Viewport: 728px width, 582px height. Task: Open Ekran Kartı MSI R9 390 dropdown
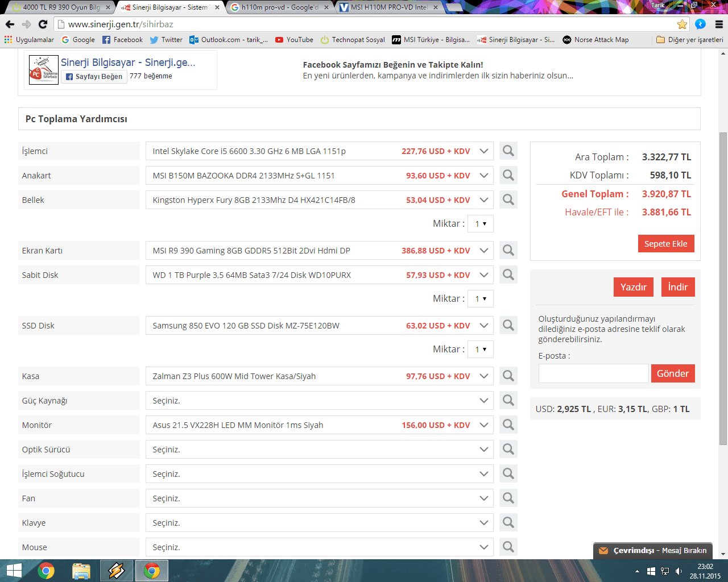pyautogui.click(x=320, y=250)
